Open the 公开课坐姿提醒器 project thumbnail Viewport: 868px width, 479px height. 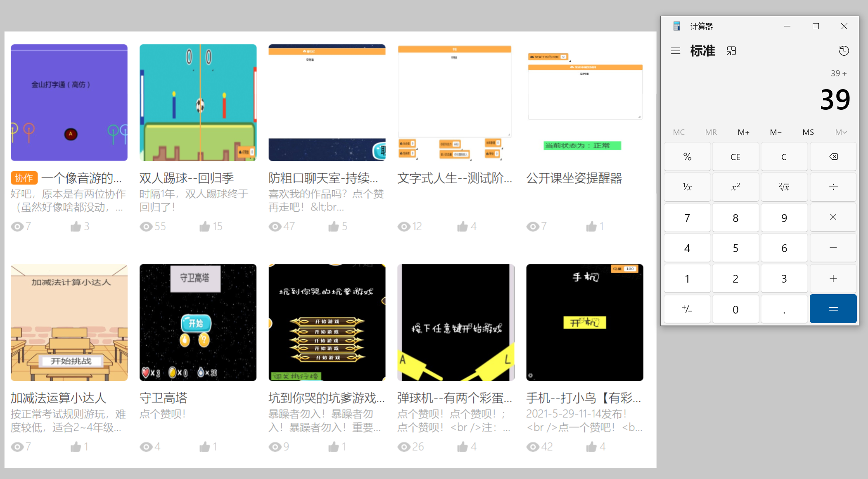[x=585, y=102]
